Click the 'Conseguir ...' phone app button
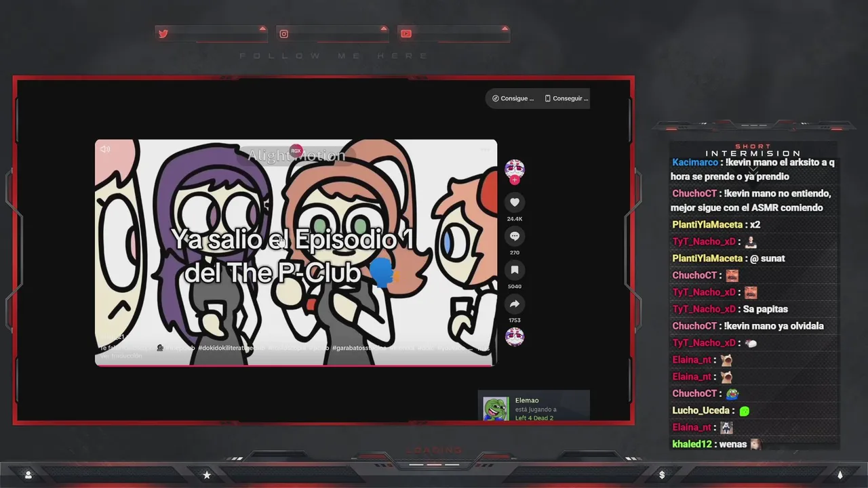This screenshot has height=488, width=868. [x=566, y=98]
